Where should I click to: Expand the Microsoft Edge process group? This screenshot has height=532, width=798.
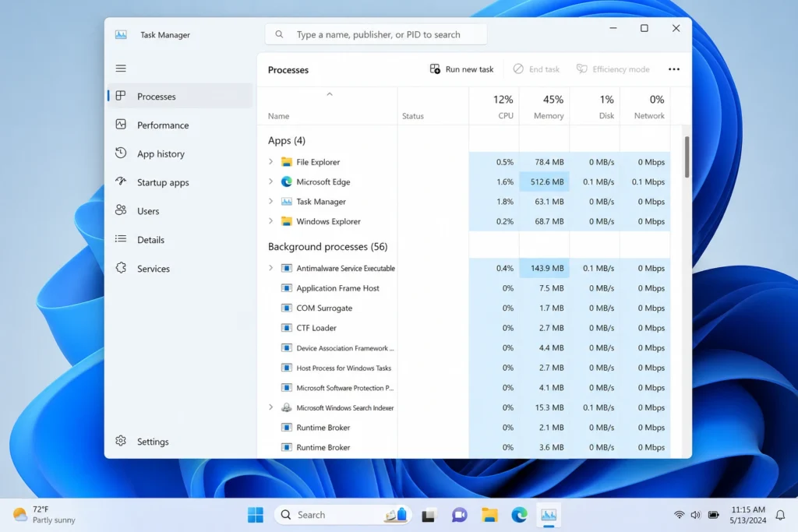point(270,181)
